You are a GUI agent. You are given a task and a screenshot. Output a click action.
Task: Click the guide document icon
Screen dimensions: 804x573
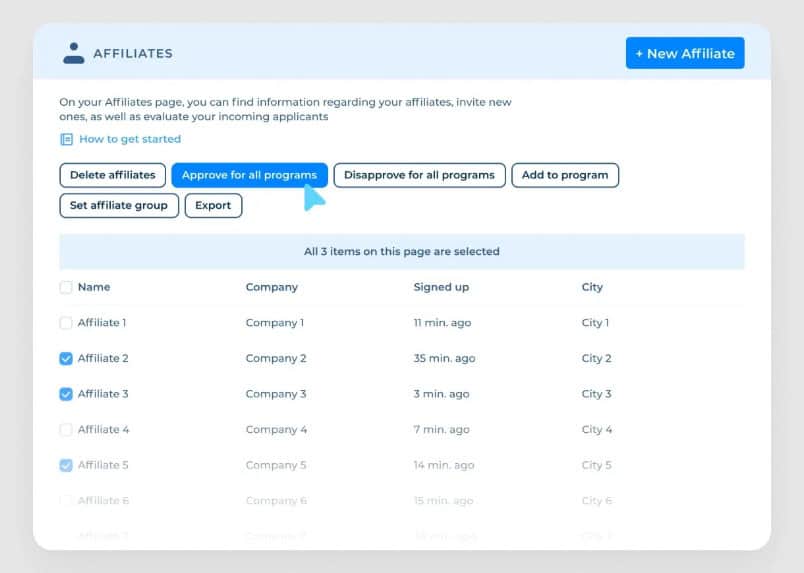click(x=67, y=139)
